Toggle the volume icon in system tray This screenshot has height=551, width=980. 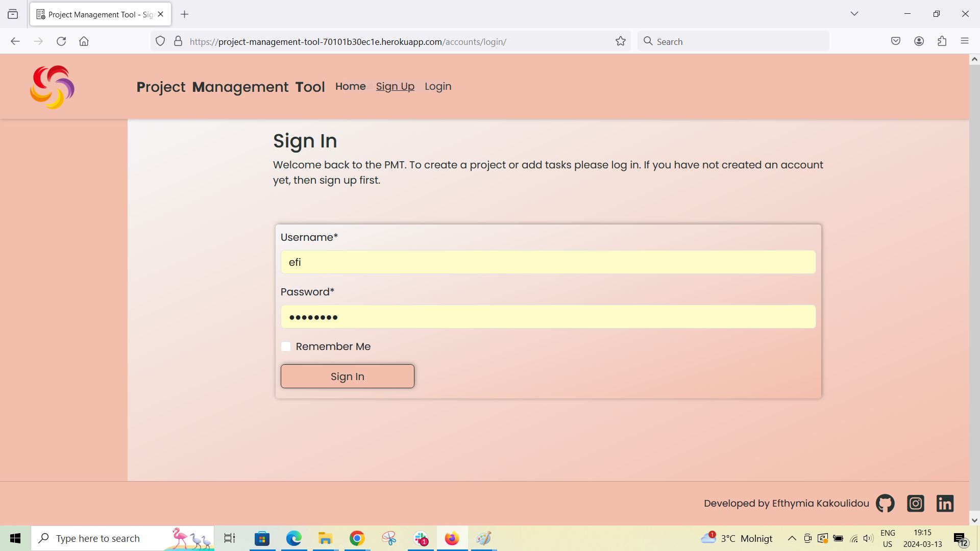point(868,538)
